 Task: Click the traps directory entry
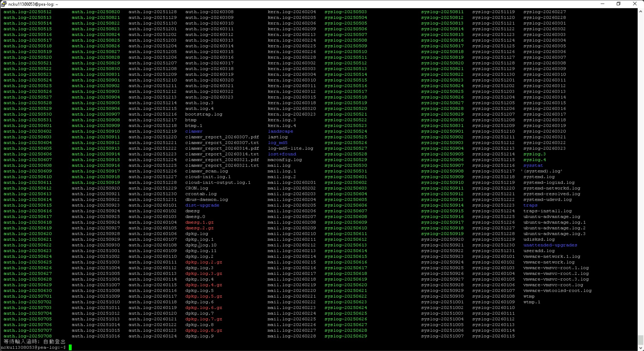pyautogui.click(x=530, y=205)
